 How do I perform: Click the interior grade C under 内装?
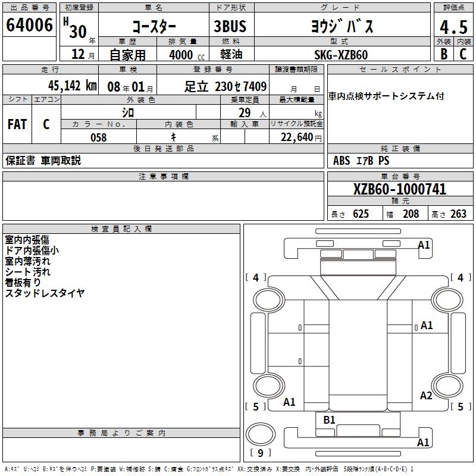click(x=463, y=54)
